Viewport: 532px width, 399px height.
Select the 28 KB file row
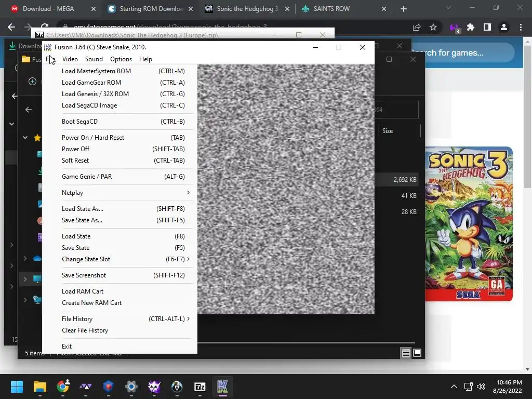click(397, 211)
